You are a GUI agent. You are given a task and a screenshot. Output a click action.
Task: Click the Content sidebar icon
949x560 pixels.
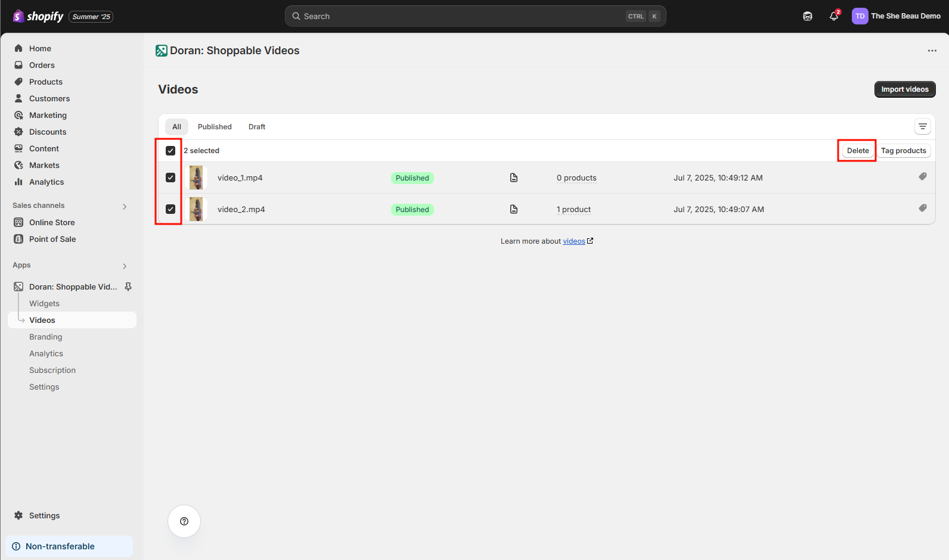(18, 148)
